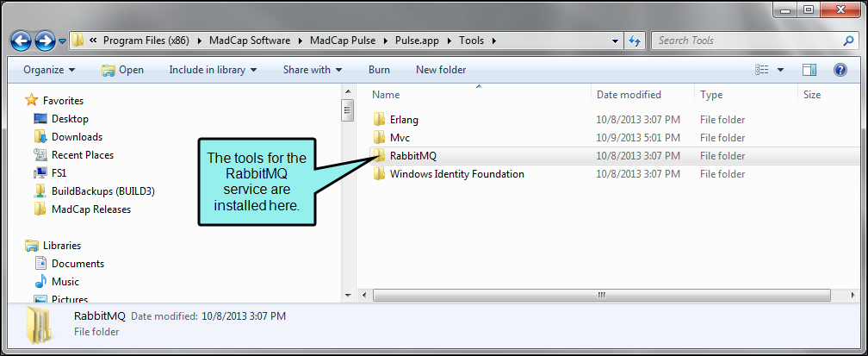Go back with the Back arrow button
This screenshot has width=868, height=356.
click(x=21, y=41)
